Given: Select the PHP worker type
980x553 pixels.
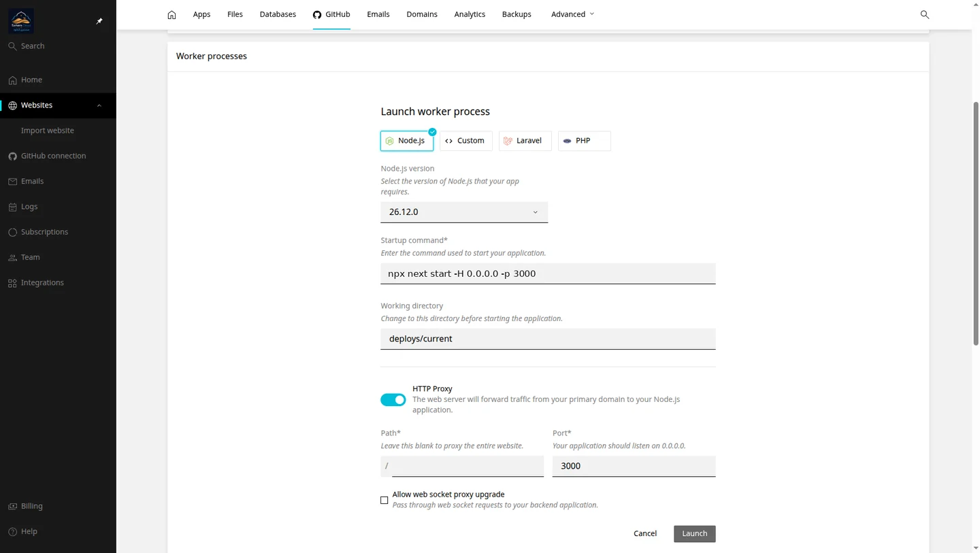Looking at the screenshot, I should click(x=585, y=141).
